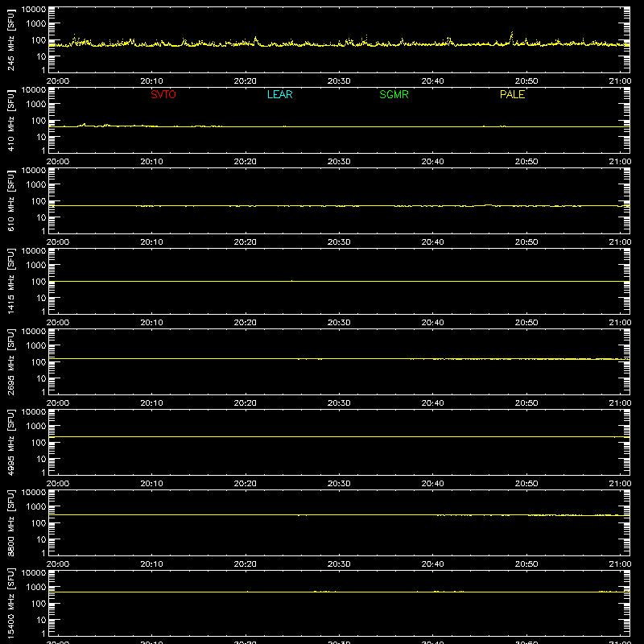Click the 100 tick value on 4995 MHz axis
This screenshot has height=644, width=644.
point(39,443)
